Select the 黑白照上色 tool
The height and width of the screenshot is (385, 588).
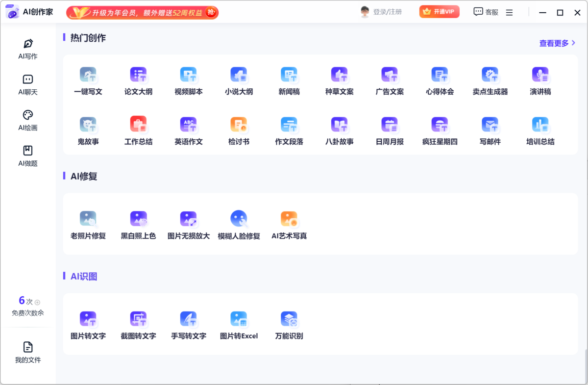[x=139, y=224]
